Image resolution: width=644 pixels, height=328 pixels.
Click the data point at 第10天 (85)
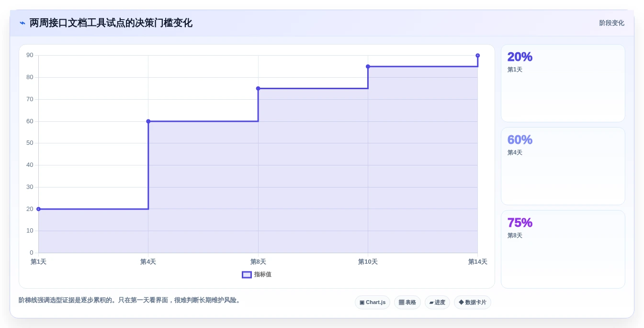pyautogui.click(x=368, y=67)
